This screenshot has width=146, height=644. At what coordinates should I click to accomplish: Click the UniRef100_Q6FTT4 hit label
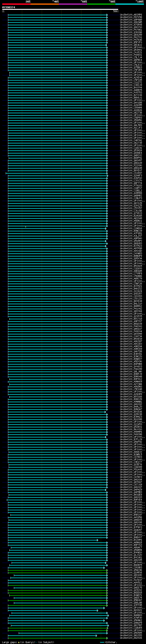[131, 183]
